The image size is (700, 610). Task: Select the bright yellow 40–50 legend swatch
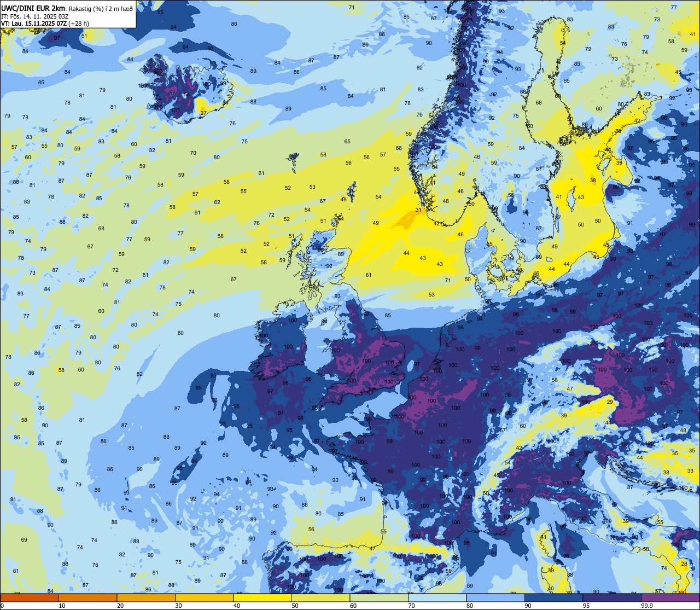(262, 597)
